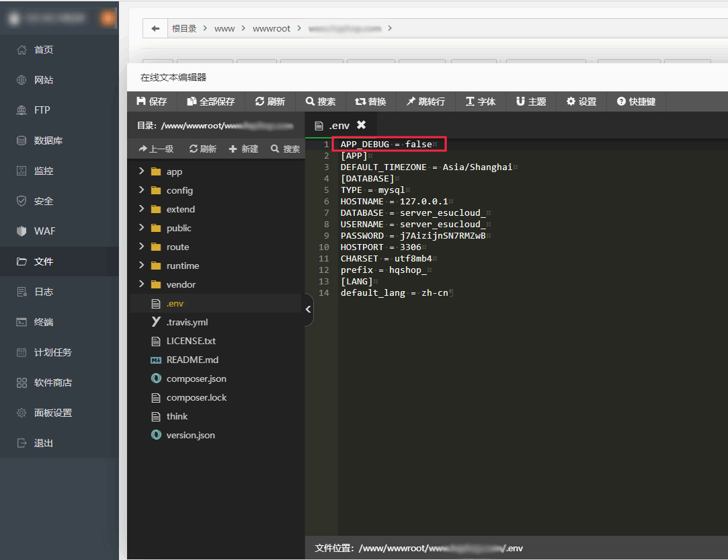The width and height of the screenshot is (728, 560).
Task: Click the 软件商店 app store icon
Action: 22,383
